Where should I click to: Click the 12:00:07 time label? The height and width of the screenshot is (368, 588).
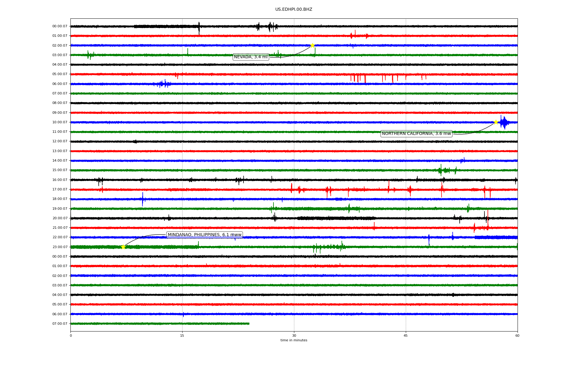coord(60,141)
